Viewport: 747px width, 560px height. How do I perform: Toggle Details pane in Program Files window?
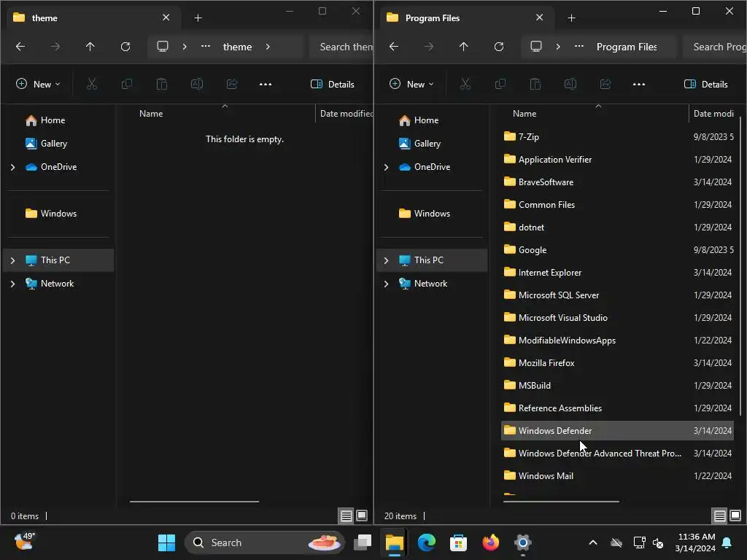(x=706, y=85)
